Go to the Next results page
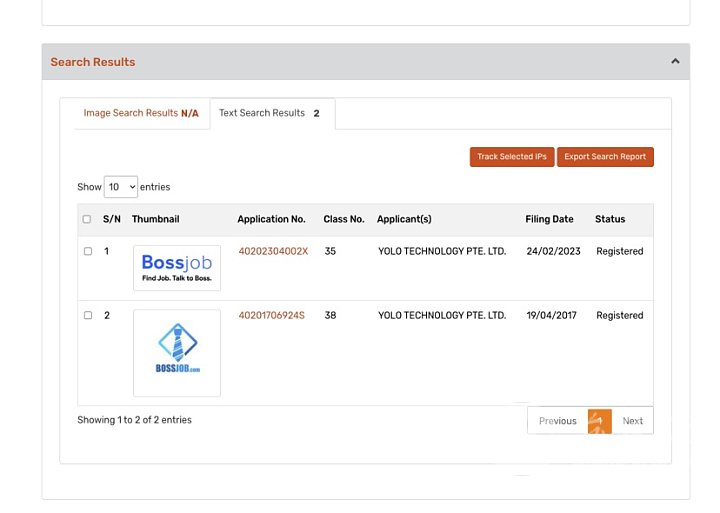Viewport: 720px width, 513px height. point(632,421)
